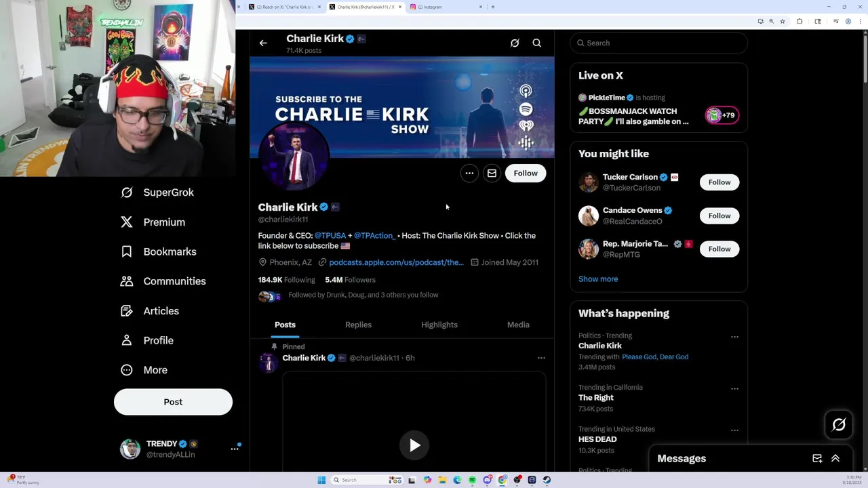Open Tucker Carlson's avatar
Image resolution: width=868 pixels, height=488 pixels.
click(x=589, y=182)
